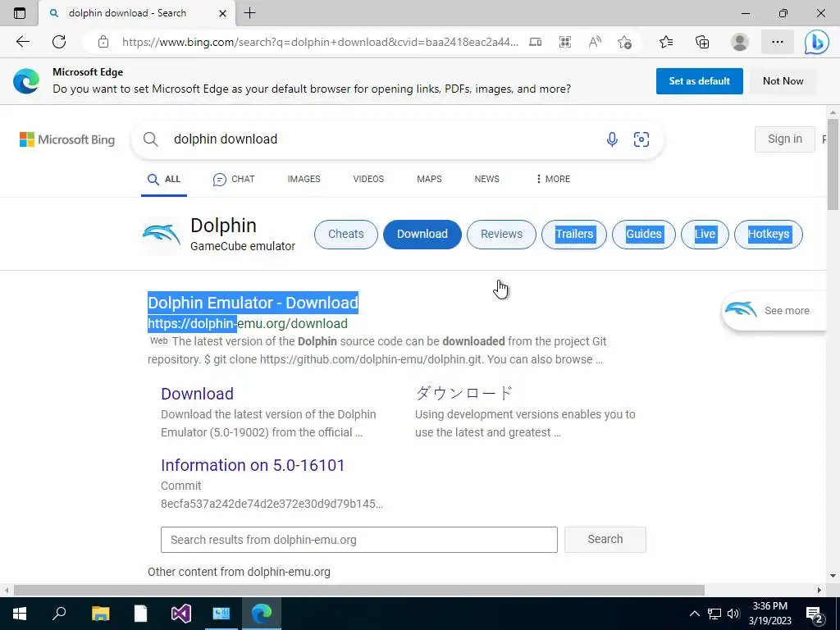Open File Explorer from taskbar
Viewport: 840px width, 630px height.
(100, 613)
